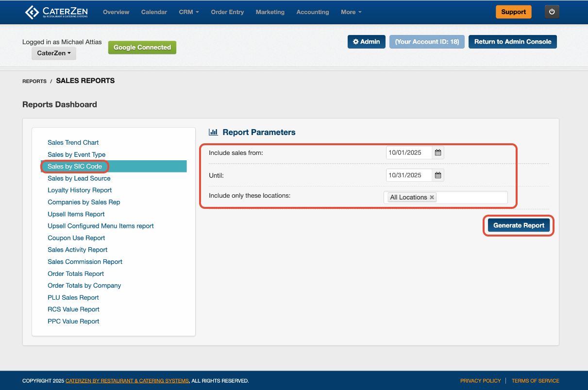
Task: Click the Report Parameters chart icon
Action: coord(213,132)
